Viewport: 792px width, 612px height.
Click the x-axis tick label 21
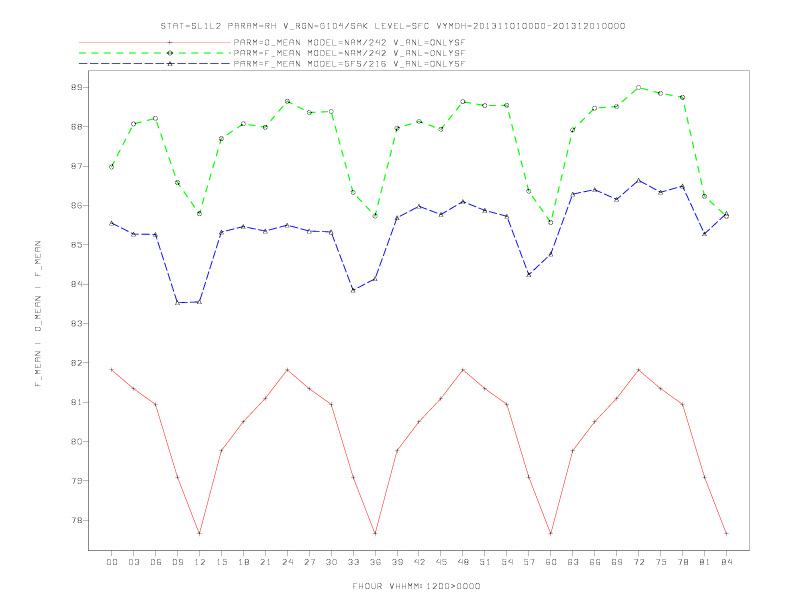pos(265,562)
